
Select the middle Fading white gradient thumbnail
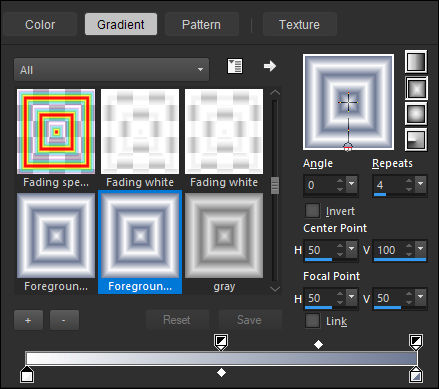coord(140,131)
